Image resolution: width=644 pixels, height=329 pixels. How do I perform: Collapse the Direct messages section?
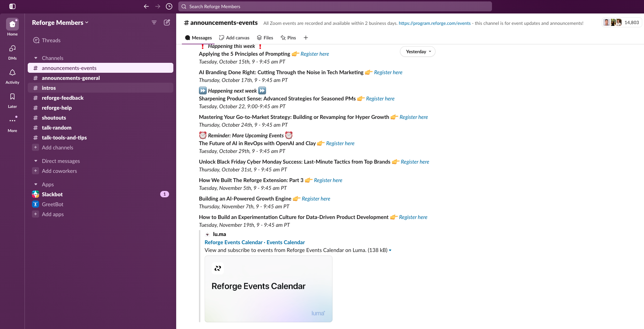tap(36, 161)
